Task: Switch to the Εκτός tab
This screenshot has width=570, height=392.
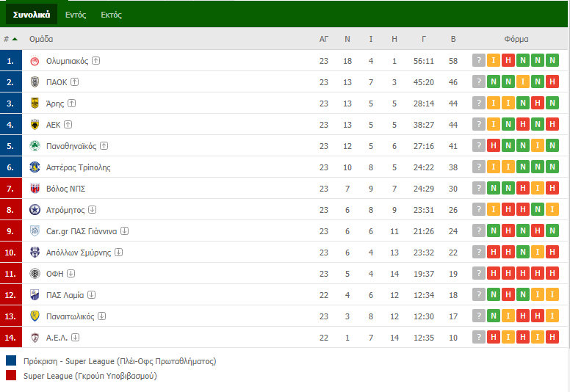Action: click(111, 15)
